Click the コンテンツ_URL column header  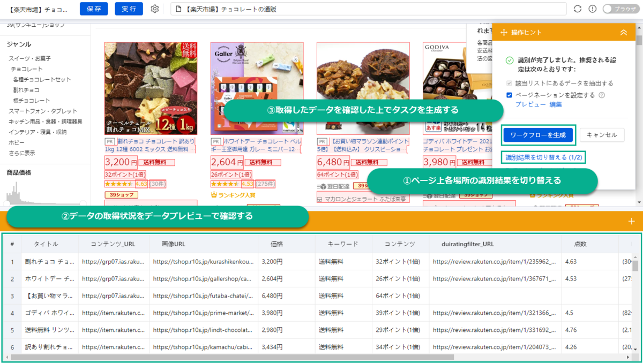tap(113, 244)
